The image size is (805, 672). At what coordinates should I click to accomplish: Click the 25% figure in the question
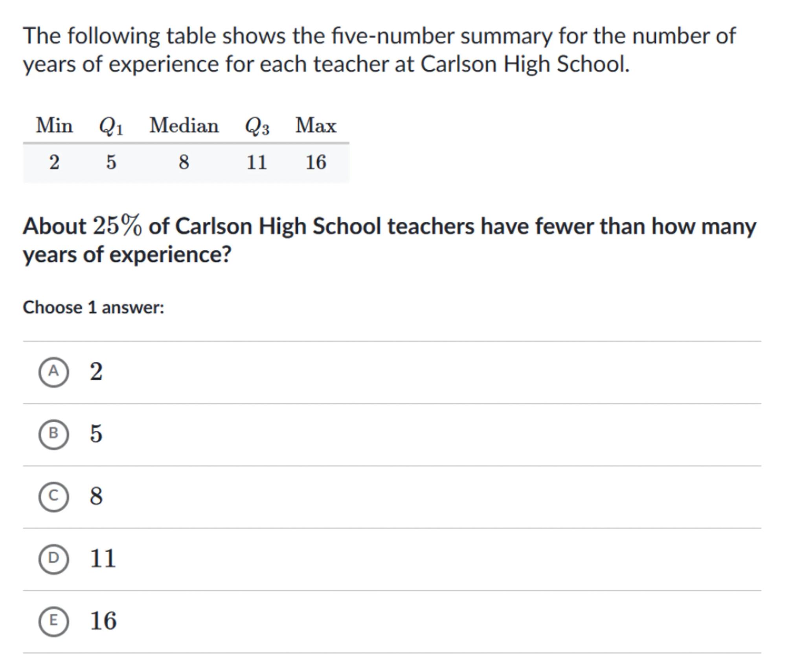pyautogui.click(x=117, y=226)
